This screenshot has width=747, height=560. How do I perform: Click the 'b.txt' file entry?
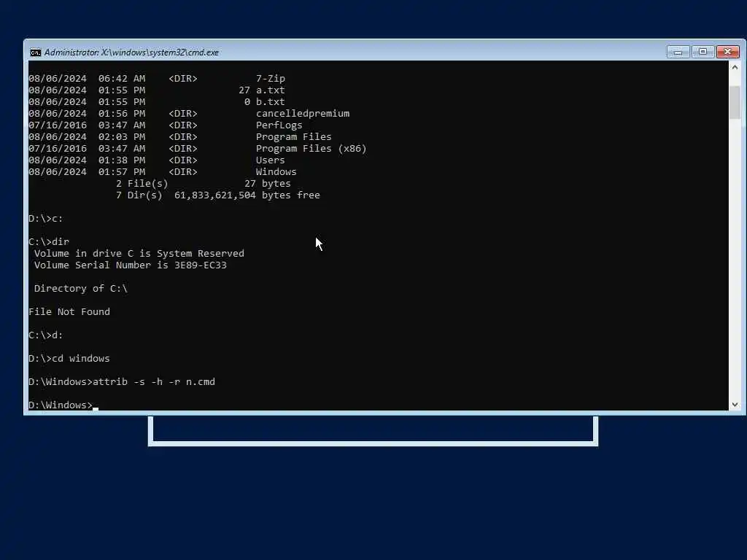coord(270,102)
